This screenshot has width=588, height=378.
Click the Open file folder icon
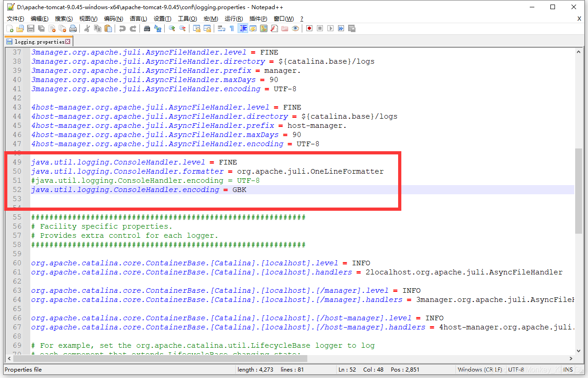20,28
